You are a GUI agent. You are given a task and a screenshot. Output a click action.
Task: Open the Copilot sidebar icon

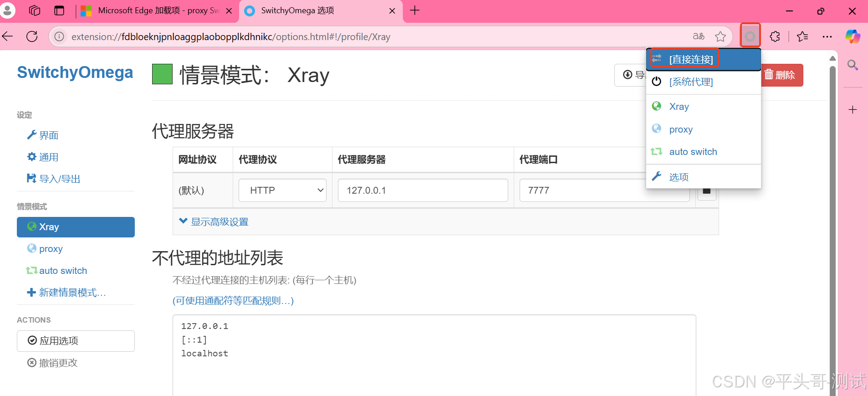[853, 36]
